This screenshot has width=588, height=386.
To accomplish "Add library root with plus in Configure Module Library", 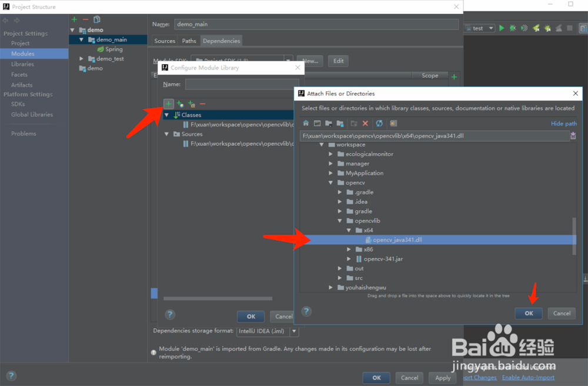I will click(169, 104).
